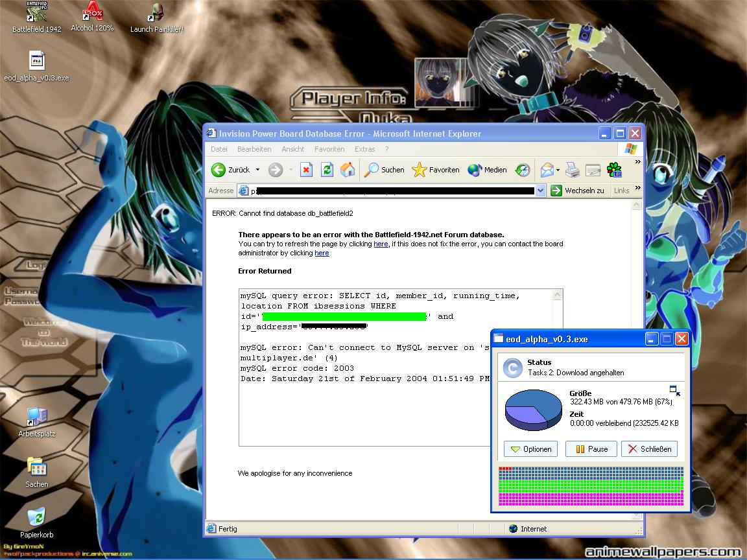Expand the Optionen menu in download dialog
Screen dimensions: 747x560
[530, 449]
